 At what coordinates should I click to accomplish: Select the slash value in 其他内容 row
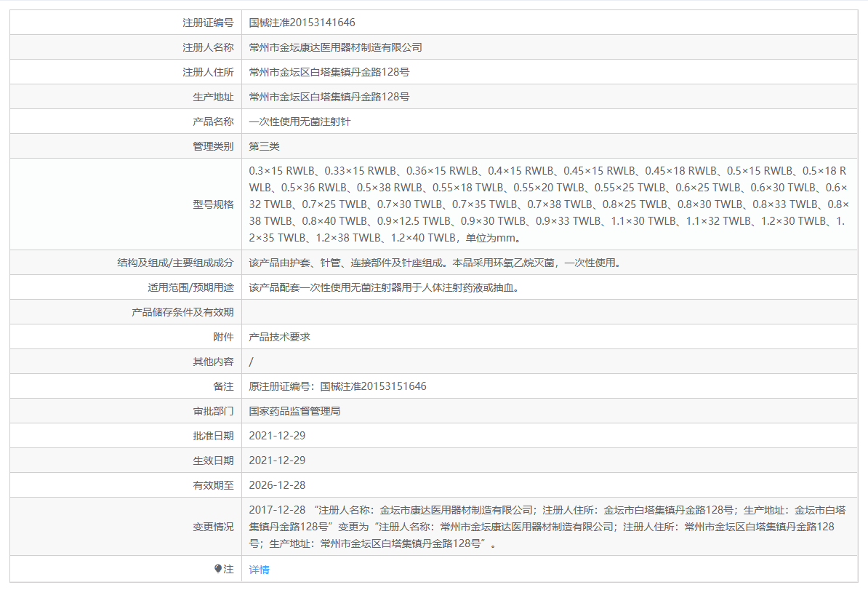[x=252, y=362]
